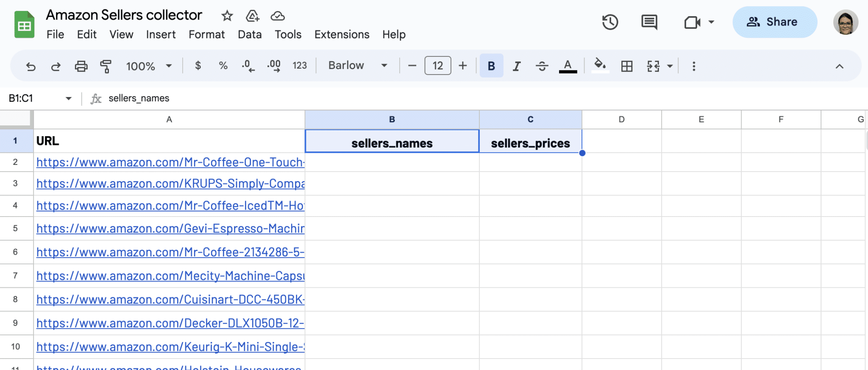Open the comments panel icon
The height and width of the screenshot is (370, 868).
point(649,22)
